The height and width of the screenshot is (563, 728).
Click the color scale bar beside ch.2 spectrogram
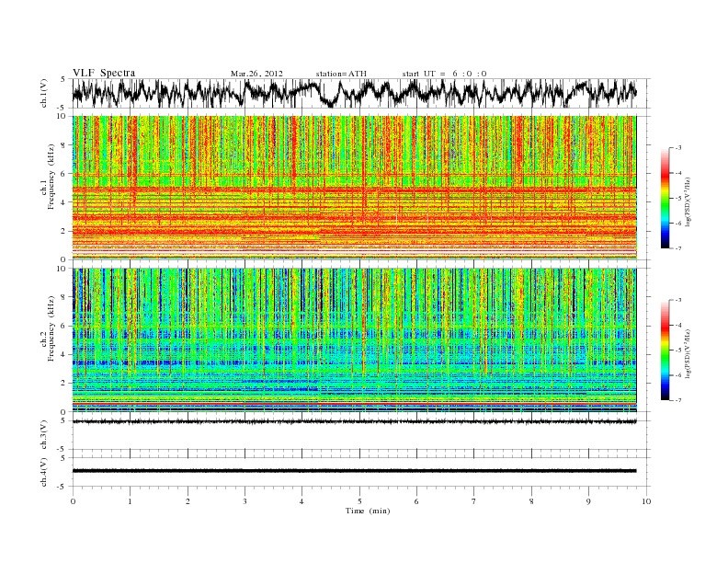coord(665,350)
